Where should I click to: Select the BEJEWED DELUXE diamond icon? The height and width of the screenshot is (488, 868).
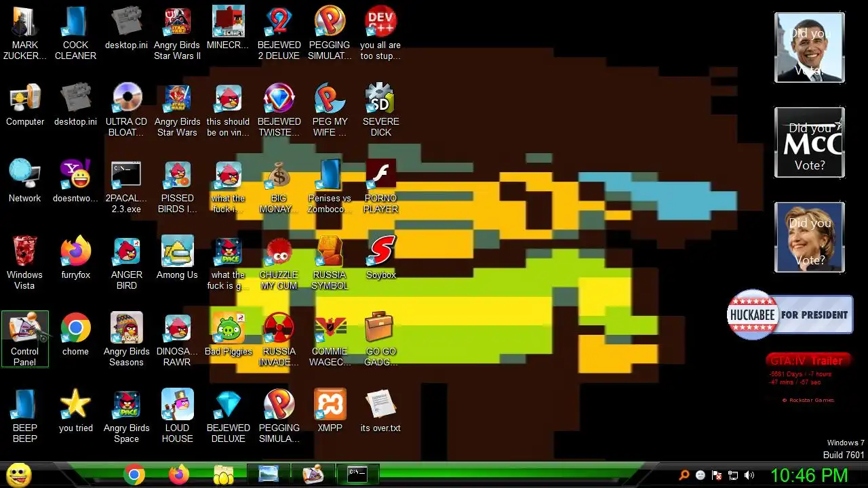[228, 415]
